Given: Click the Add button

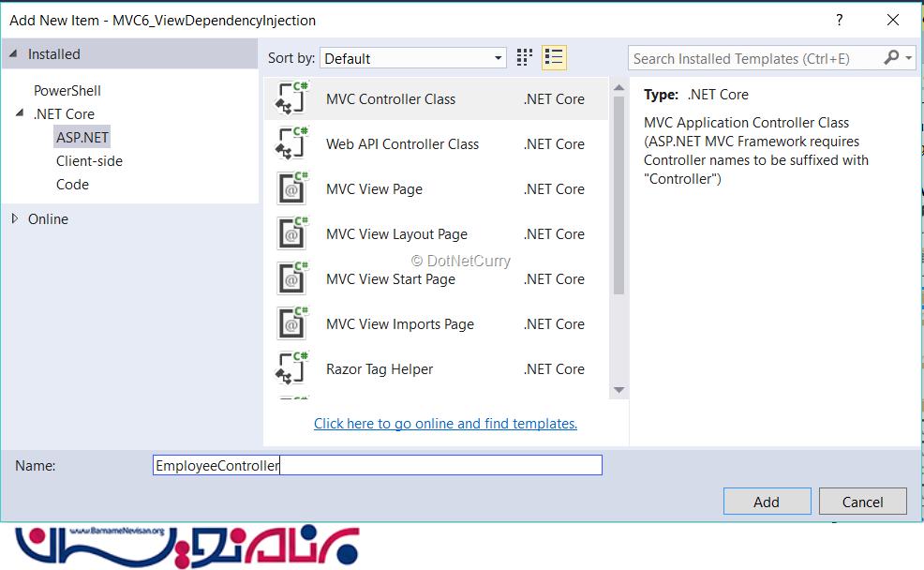Looking at the screenshot, I should point(766,502).
